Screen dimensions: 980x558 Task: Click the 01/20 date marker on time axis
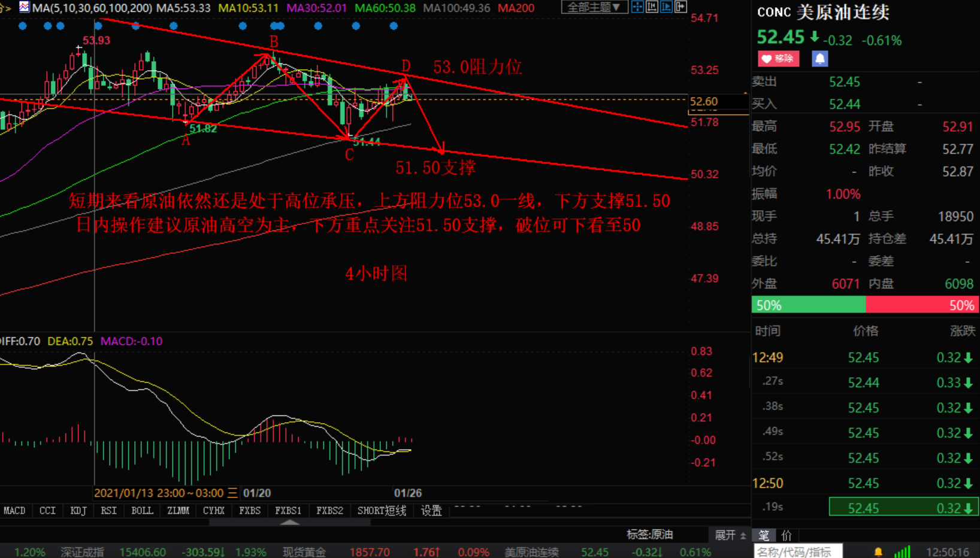(x=257, y=493)
